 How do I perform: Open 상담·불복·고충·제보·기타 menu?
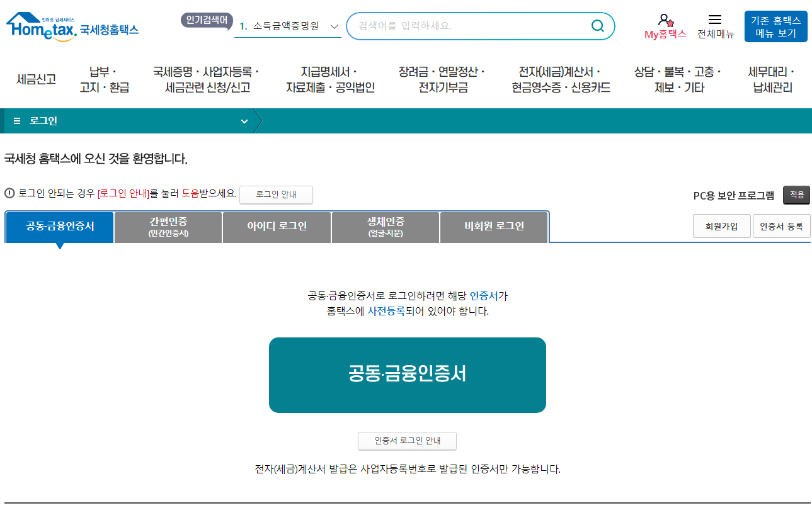click(x=679, y=79)
